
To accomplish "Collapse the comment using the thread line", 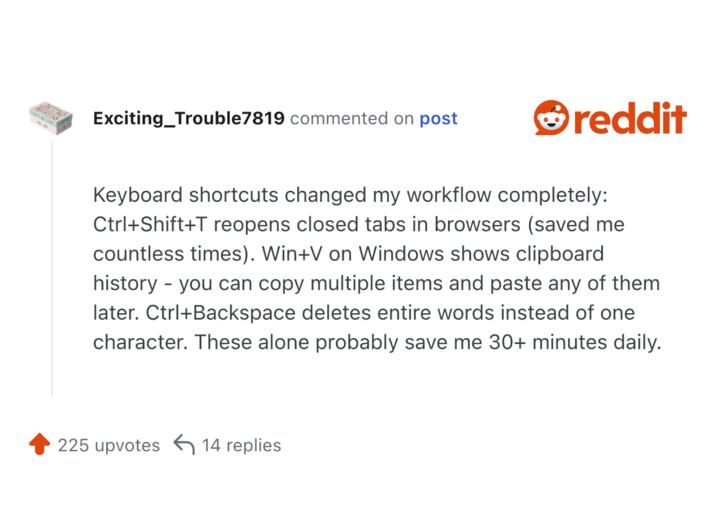I will (x=52, y=268).
